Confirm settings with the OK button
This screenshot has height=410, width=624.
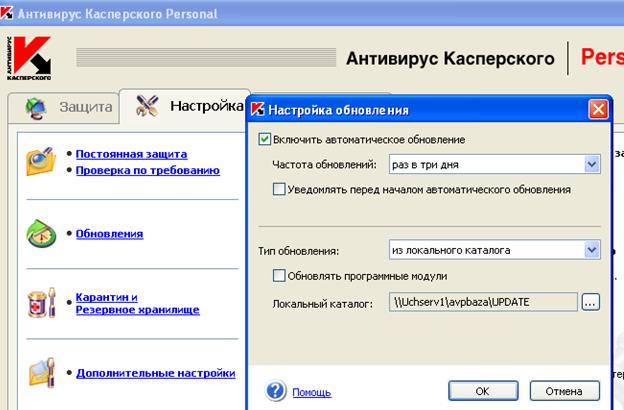point(483,391)
